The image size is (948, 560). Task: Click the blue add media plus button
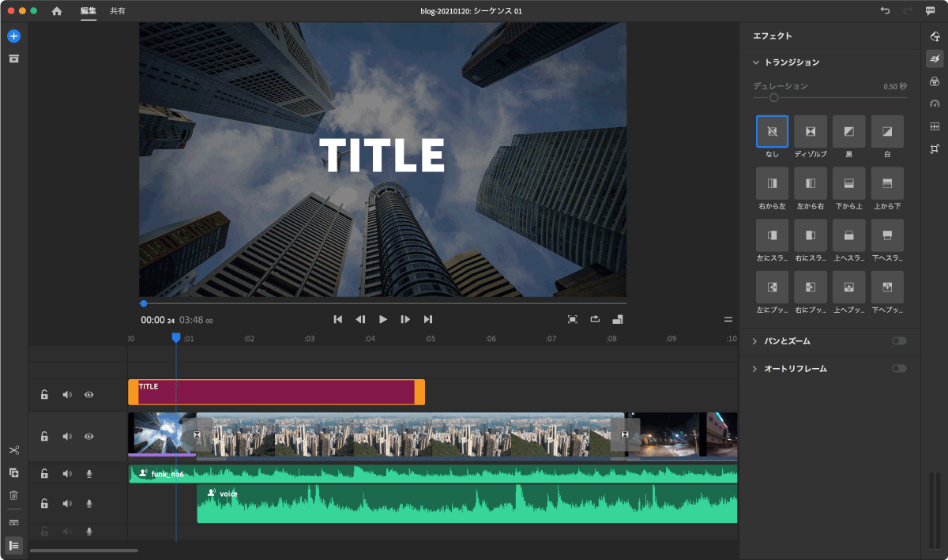pyautogui.click(x=13, y=36)
